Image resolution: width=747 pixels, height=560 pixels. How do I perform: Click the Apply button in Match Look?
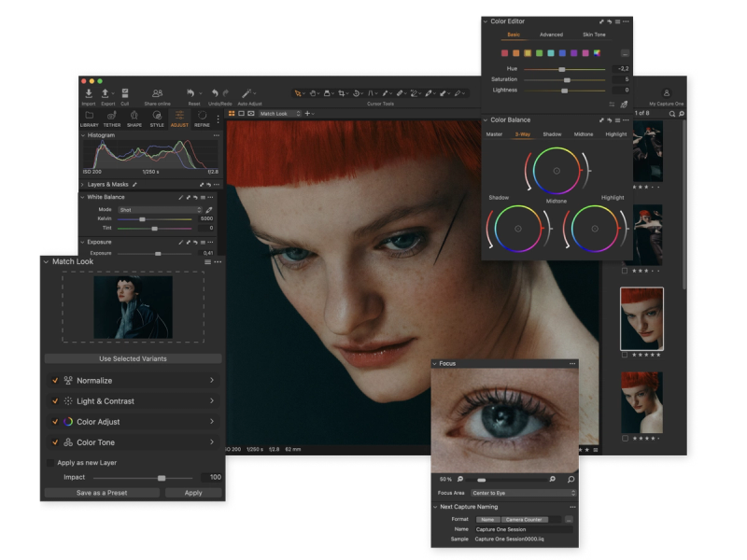point(193,493)
